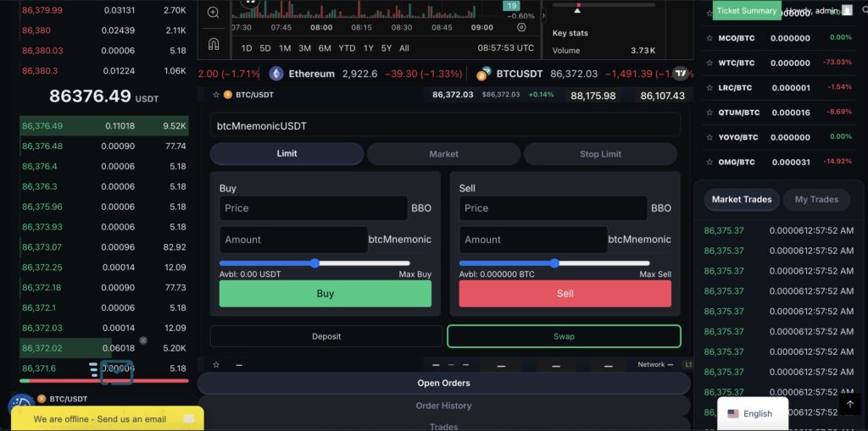The image size is (868, 431).
Task: Click the Ethereum logo in ticker tape
Action: (275, 74)
